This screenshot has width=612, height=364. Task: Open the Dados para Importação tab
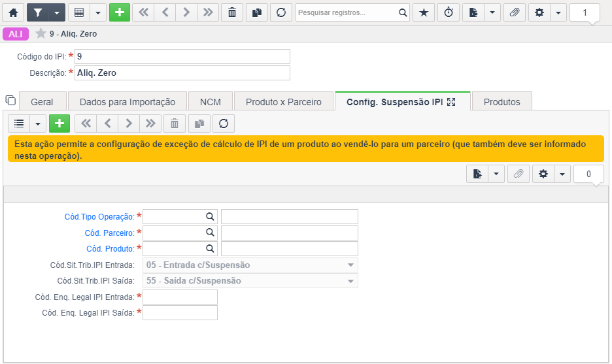pyautogui.click(x=127, y=102)
